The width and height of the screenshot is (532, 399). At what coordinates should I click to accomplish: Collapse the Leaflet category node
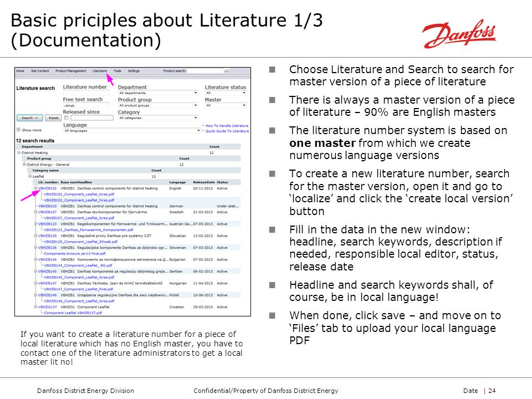point(30,176)
